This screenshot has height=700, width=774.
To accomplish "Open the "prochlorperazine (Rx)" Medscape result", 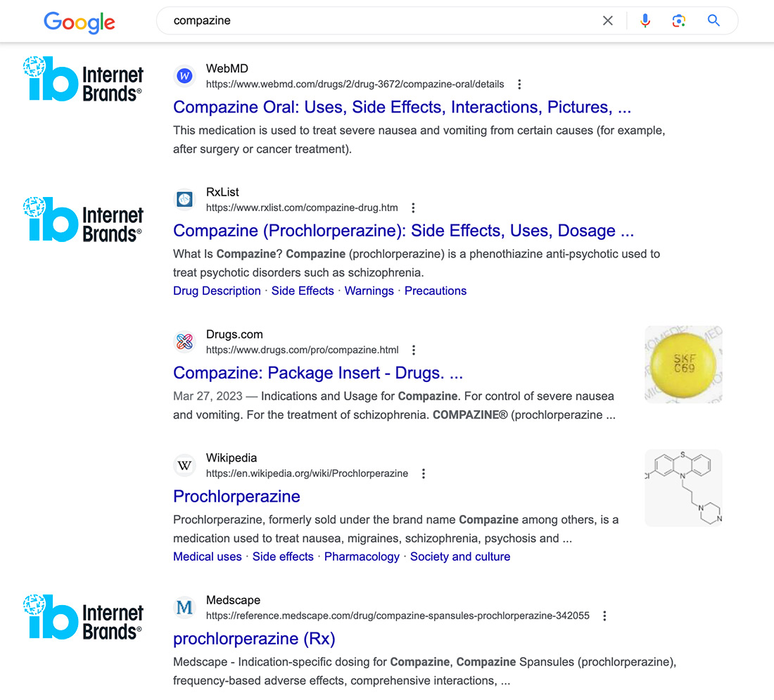I will point(254,639).
